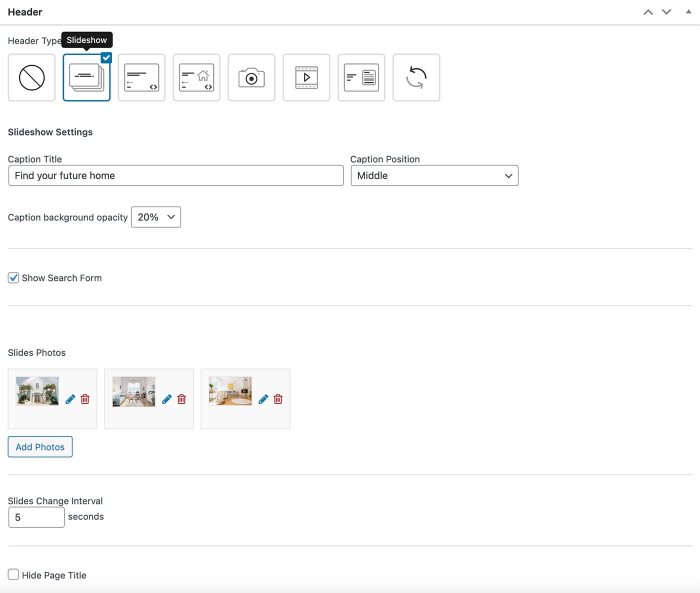Uncheck the Show Search Form checkbox

pyautogui.click(x=13, y=277)
